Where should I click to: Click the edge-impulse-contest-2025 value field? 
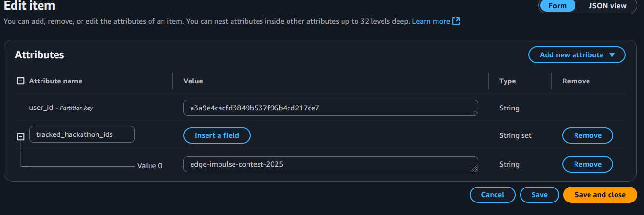tap(328, 164)
